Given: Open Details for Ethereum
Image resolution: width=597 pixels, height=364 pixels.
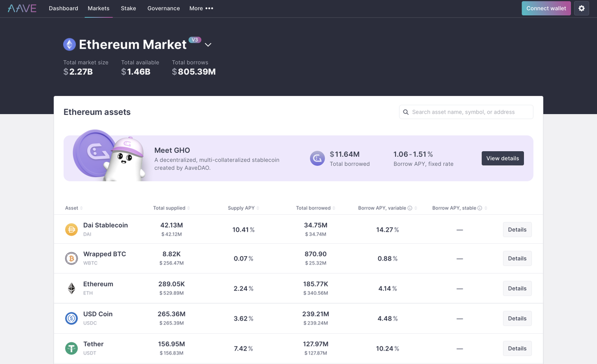Looking at the screenshot, I should [x=517, y=288].
